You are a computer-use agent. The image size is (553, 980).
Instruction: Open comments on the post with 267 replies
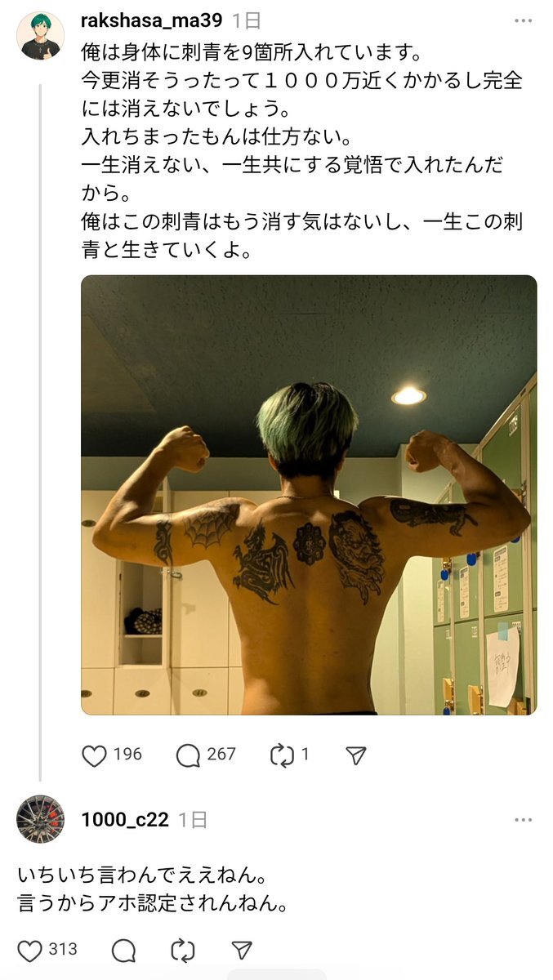pyautogui.click(x=188, y=755)
